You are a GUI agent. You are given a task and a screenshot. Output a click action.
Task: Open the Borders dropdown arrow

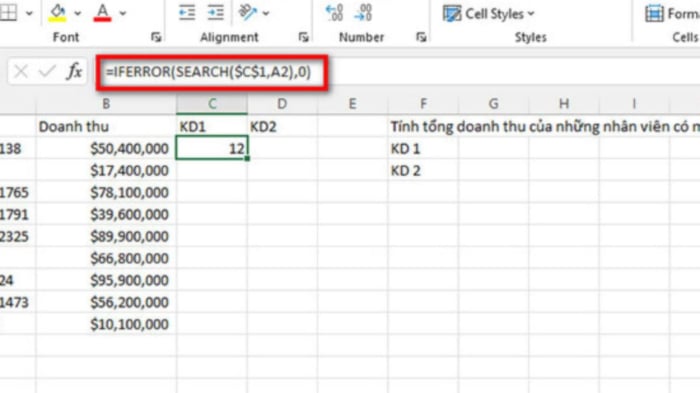(29, 13)
